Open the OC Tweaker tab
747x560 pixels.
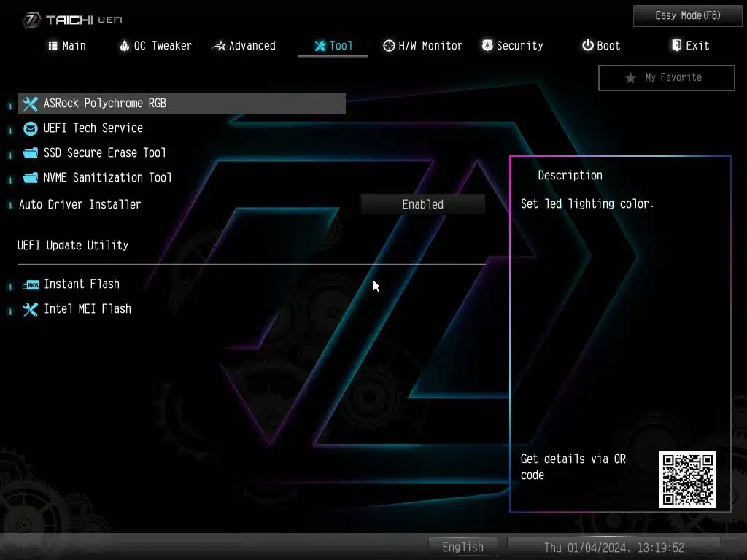tap(155, 46)
